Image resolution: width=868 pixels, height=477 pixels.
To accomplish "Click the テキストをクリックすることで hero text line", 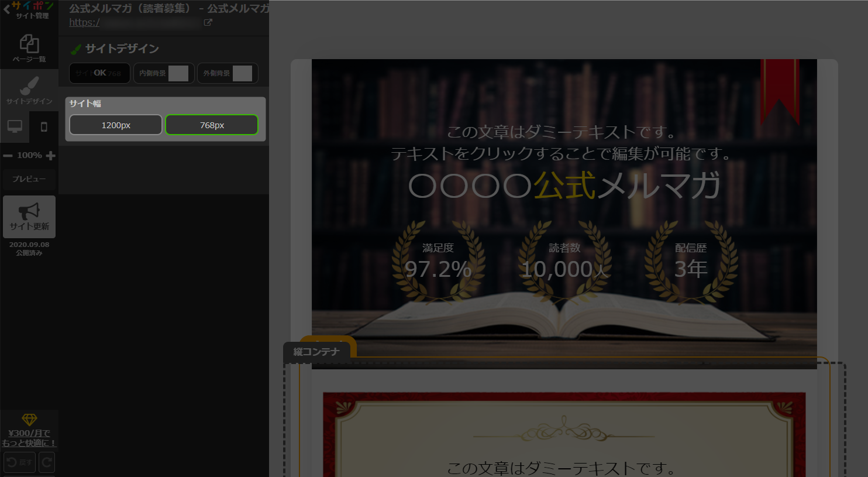I will [x=562, y=154].
